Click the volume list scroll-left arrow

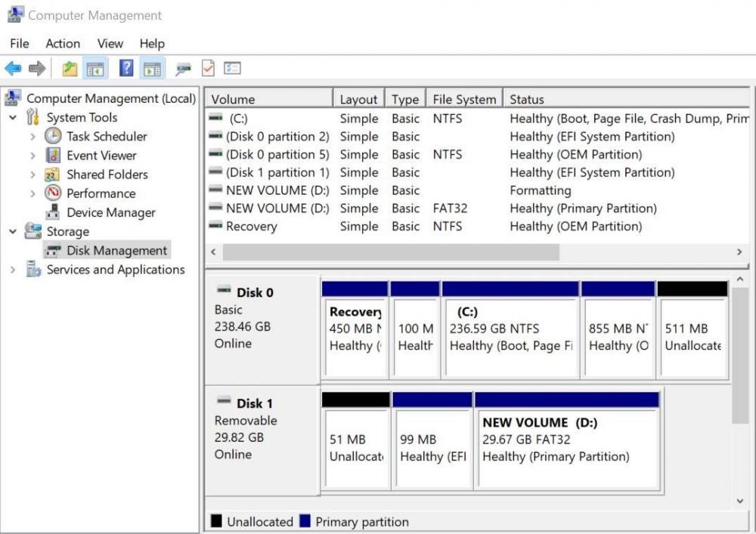214,252
